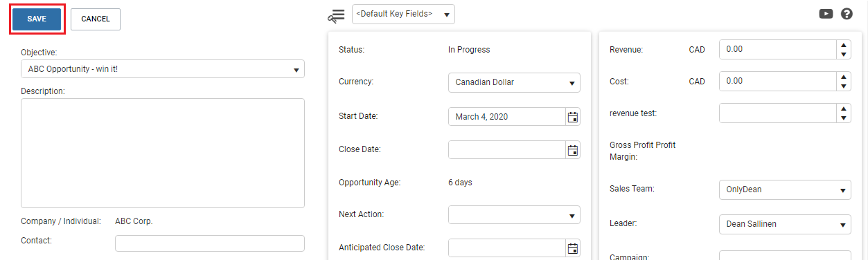Decrease Cost value with down arrow
This screenshot has height=260, width=868.
point(843,86)
